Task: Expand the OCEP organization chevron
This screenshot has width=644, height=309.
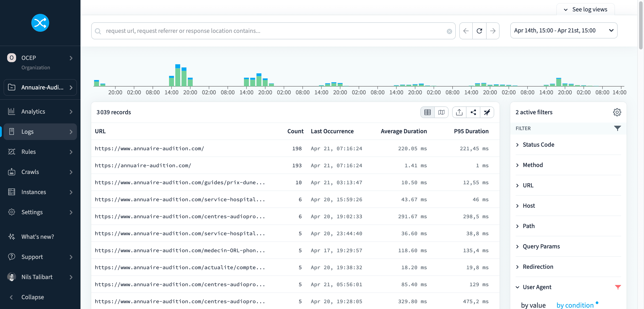Action: point(71,58)
